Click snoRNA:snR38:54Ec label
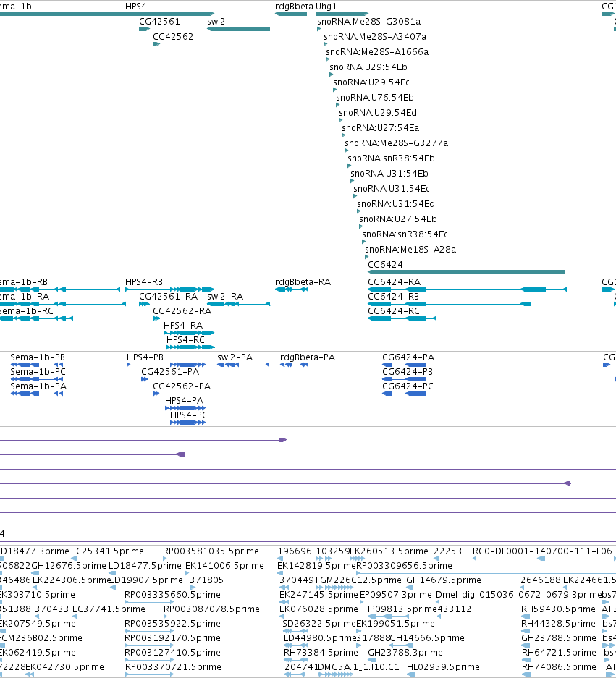Image resolution: width=616 pixels, height=678 pixels. tap(405, 234)
